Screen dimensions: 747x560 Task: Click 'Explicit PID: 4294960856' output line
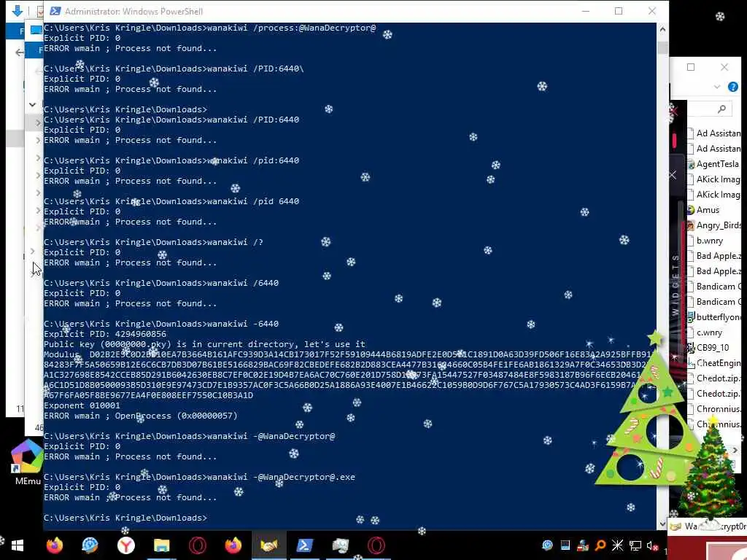[x=105, y=334]
